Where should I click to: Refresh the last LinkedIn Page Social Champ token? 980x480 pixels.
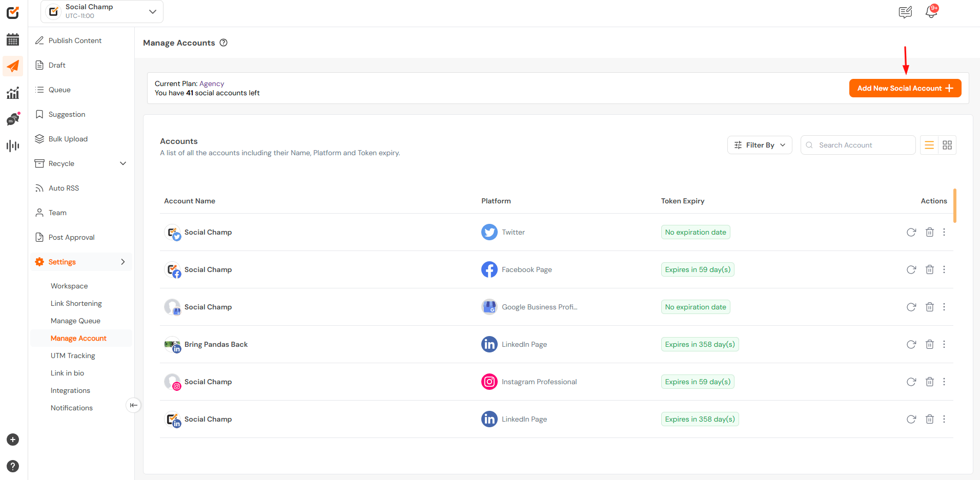(x=911, y=419)
